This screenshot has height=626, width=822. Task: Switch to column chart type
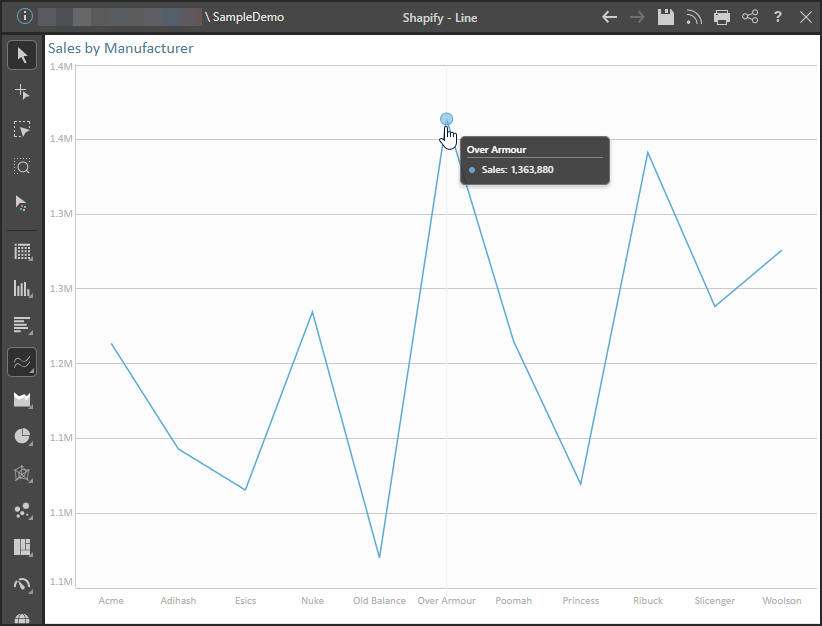pos(22,289)
